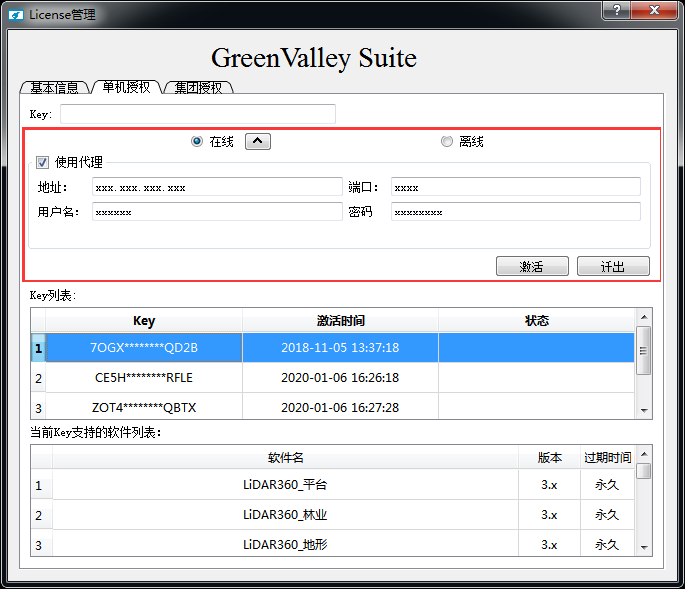Close the License管理 window
The image size is (685, 589).
654,10
